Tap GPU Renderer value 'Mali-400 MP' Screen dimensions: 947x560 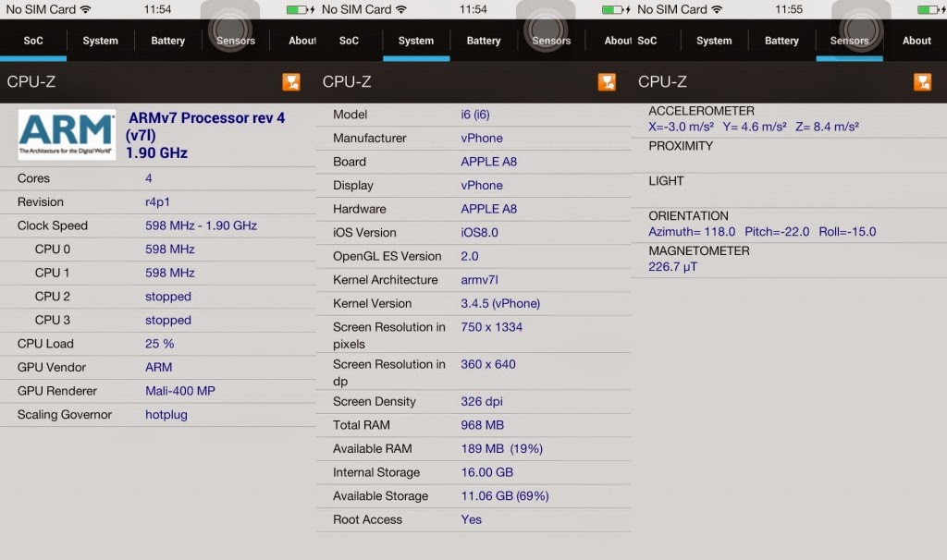[180, 391]
